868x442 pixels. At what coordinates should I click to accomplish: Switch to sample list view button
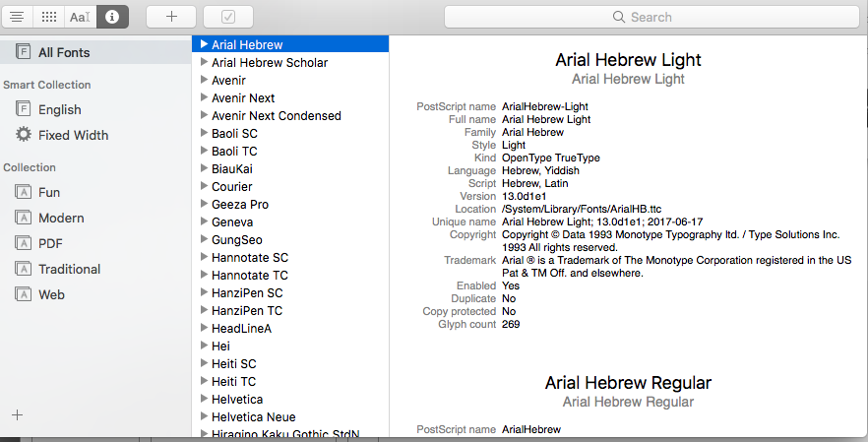click(x=17, y=17)
